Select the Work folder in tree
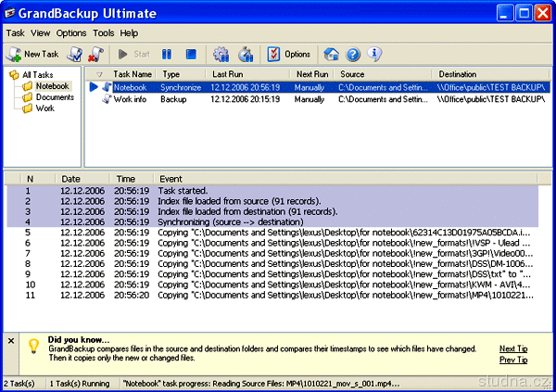The height and width of the screenshot is (392, 556). tap(46, 108)
